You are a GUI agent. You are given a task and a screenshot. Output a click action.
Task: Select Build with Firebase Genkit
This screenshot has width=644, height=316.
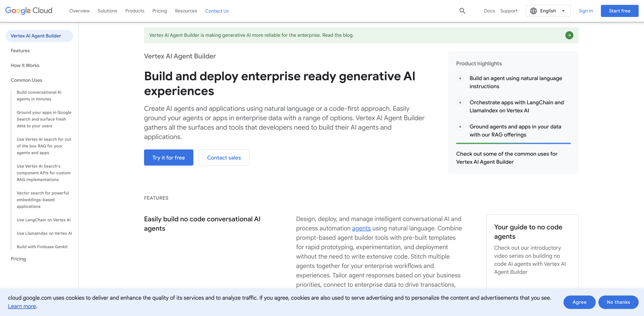click(42, 247)
